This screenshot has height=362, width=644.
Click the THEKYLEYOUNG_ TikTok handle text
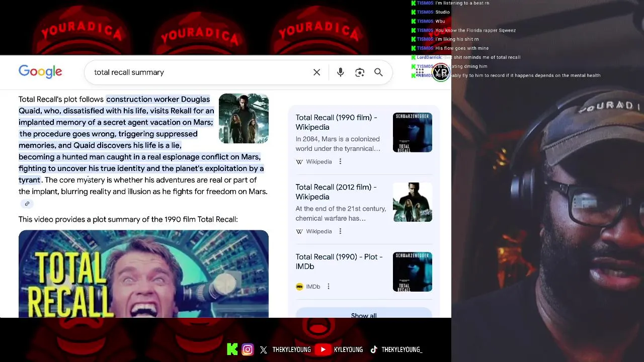401,350
